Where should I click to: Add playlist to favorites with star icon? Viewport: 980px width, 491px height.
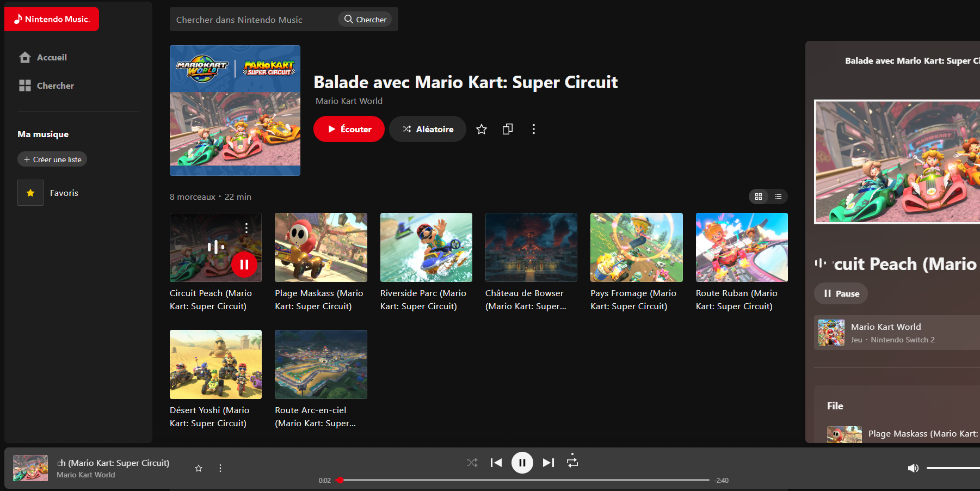click(x=482, y=129)
